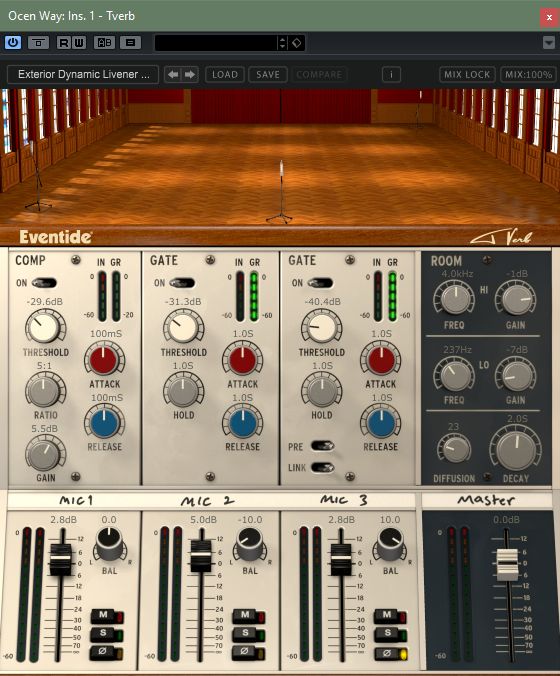Click the Mic 1 fader handle

click(61, 559)
